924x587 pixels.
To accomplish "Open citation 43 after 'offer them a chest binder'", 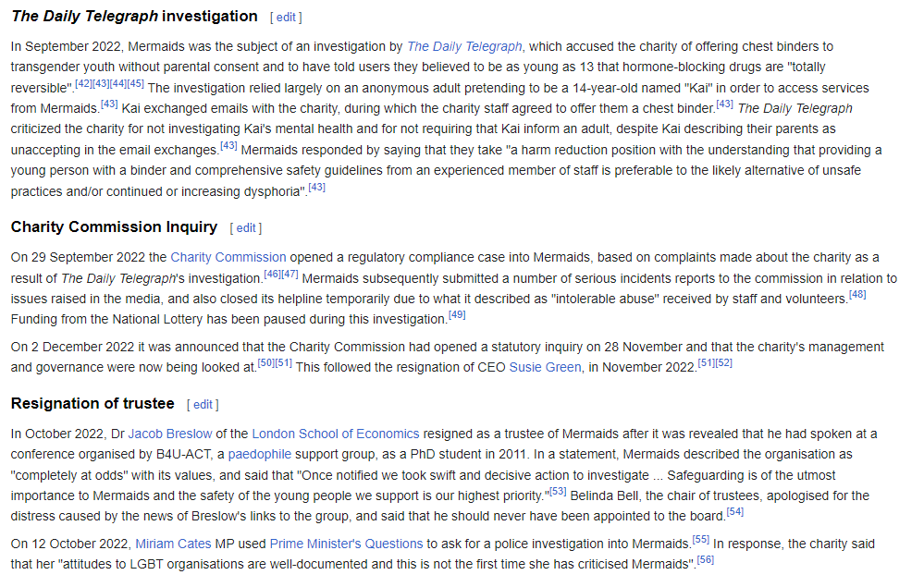I will [725, 104].
